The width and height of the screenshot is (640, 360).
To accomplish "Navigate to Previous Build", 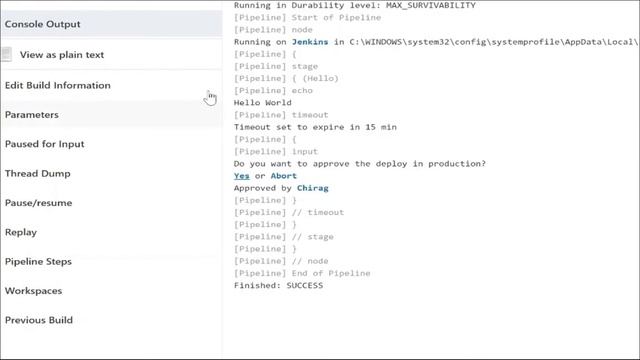I will pos(39,320).
